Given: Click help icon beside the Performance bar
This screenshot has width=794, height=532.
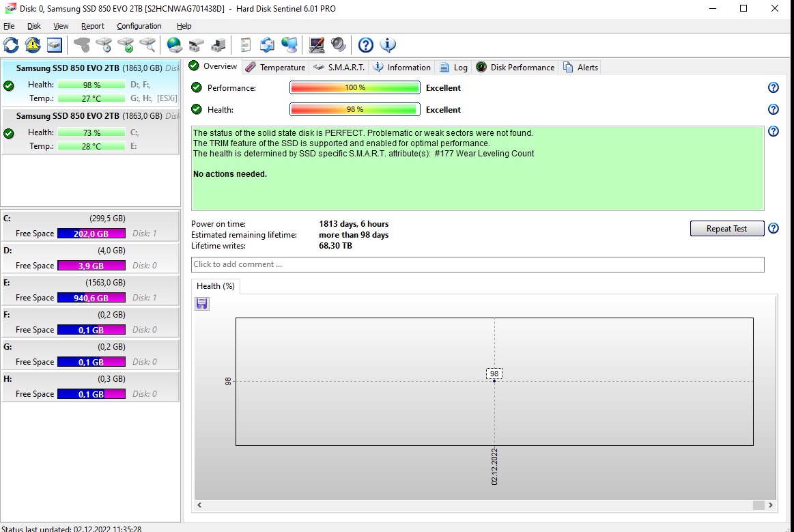Looking at the screenshot, I should (773, 87).
